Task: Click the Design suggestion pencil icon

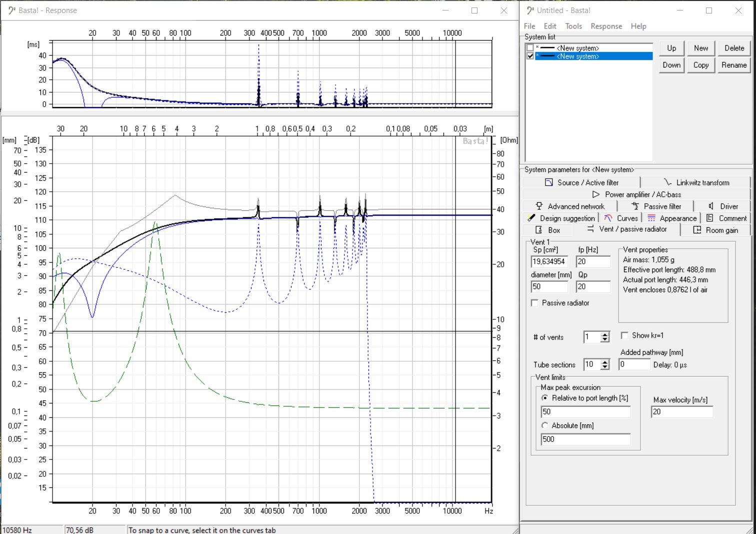Action: tap(531, 218)
